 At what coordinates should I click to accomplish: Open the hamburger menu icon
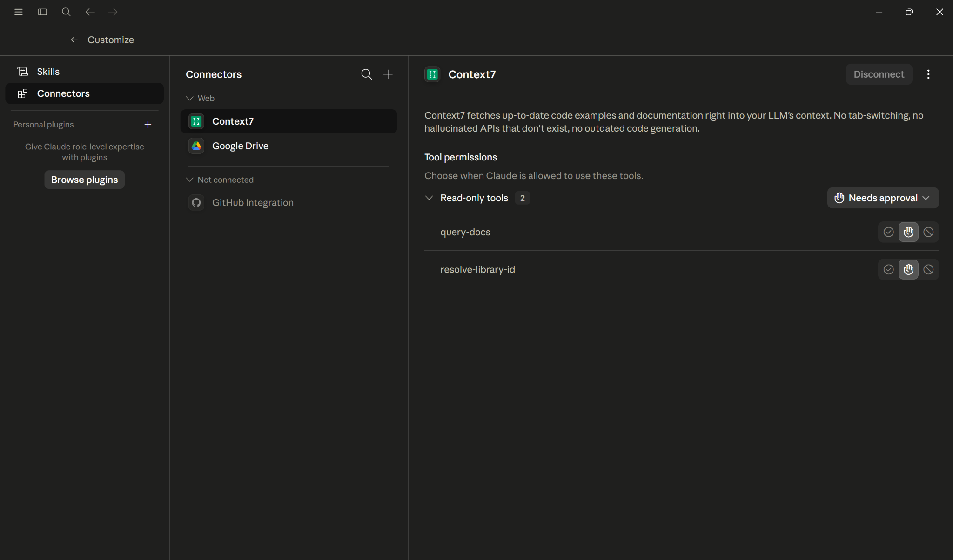19,12
